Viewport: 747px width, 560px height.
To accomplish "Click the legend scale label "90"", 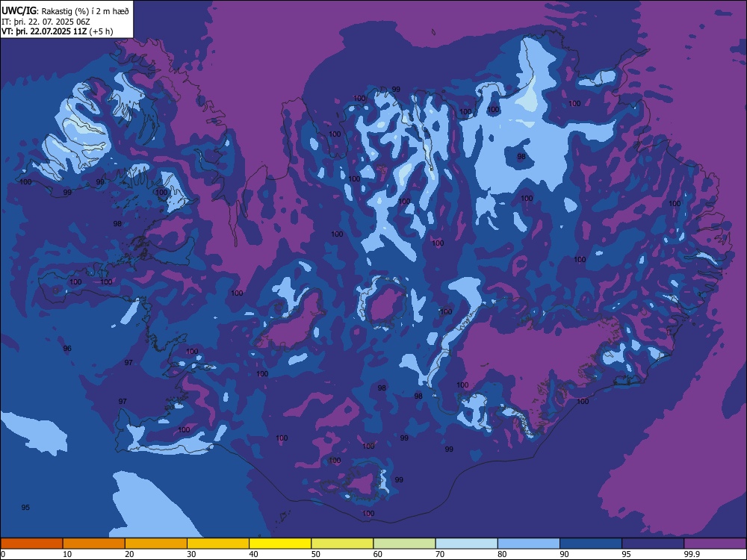I will 564,554.
